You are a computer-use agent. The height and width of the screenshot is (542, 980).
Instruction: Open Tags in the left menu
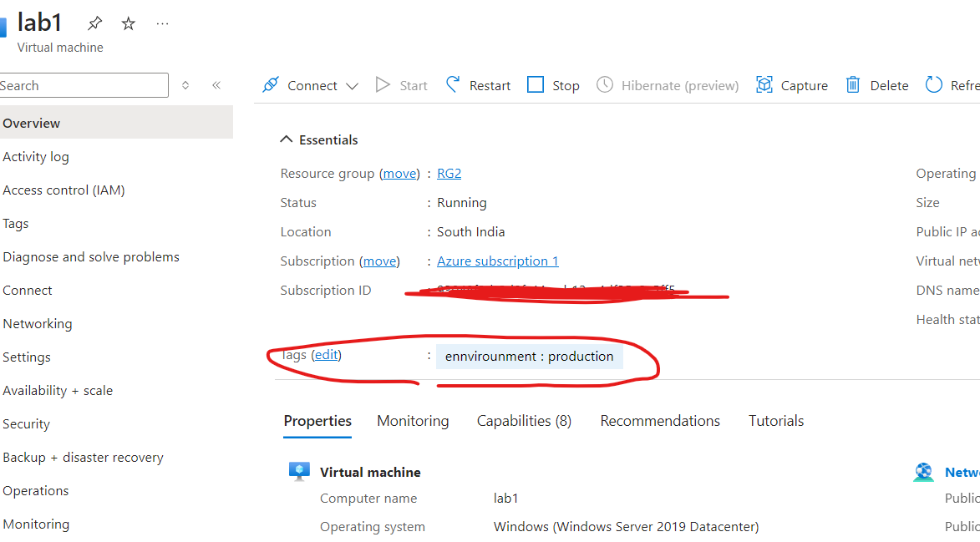[16, 224]
